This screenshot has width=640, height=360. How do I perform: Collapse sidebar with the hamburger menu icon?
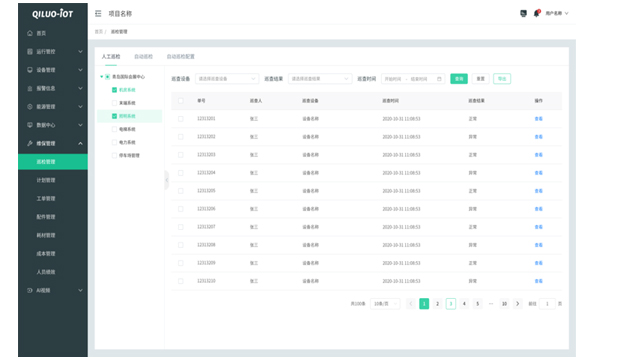(x=98, y=13)
